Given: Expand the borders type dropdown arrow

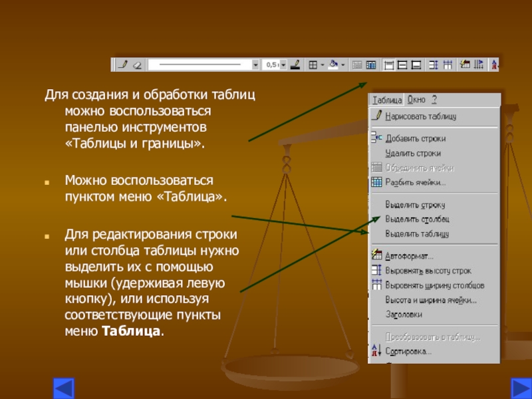Looking at the screenshot, I should 322,65.
